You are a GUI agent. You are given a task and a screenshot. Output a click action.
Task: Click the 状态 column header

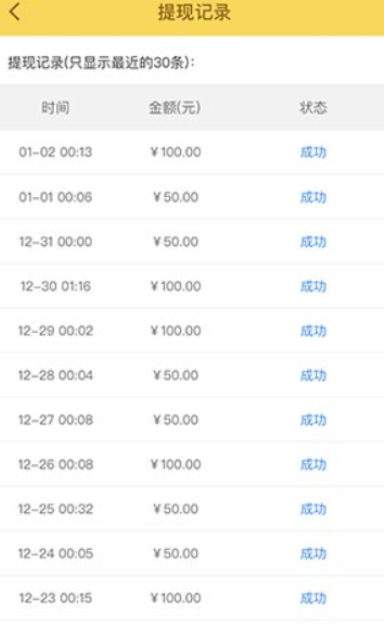click(313, 107)
